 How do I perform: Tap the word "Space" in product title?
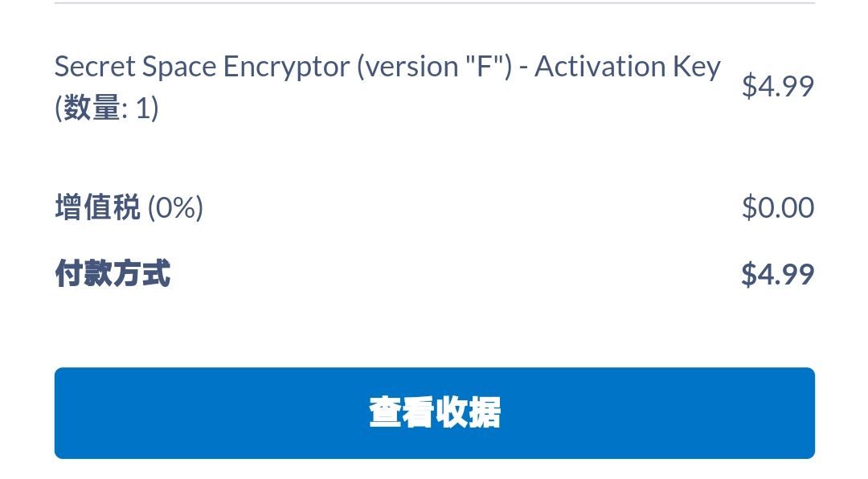coord(178,67)
